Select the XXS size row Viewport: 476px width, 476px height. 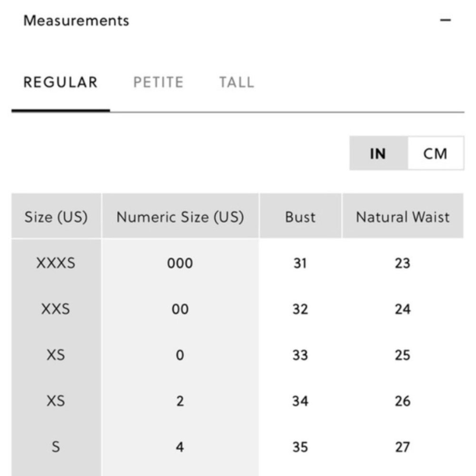(x=238, y=309)
